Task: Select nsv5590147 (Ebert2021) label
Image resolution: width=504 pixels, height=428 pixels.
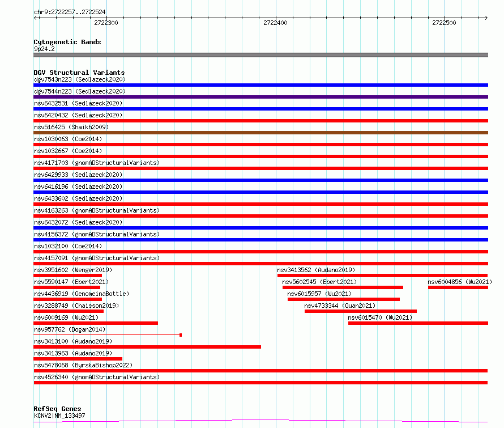Action: click(x=71, y=282)
